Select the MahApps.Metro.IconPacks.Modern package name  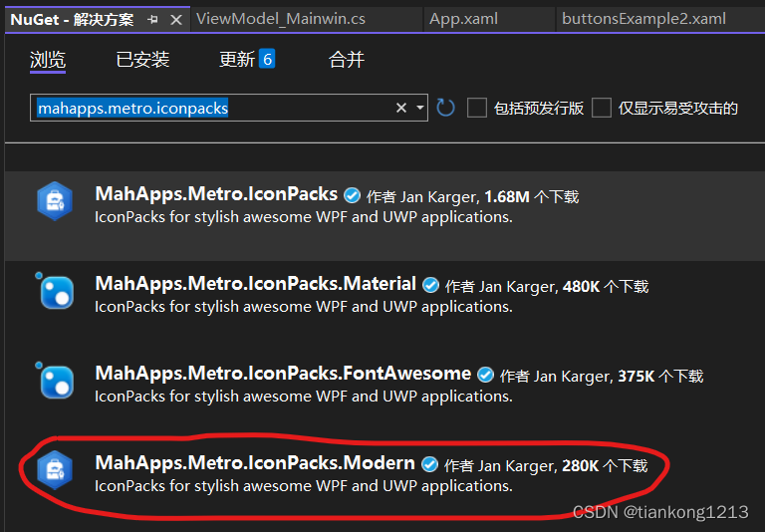255,463
